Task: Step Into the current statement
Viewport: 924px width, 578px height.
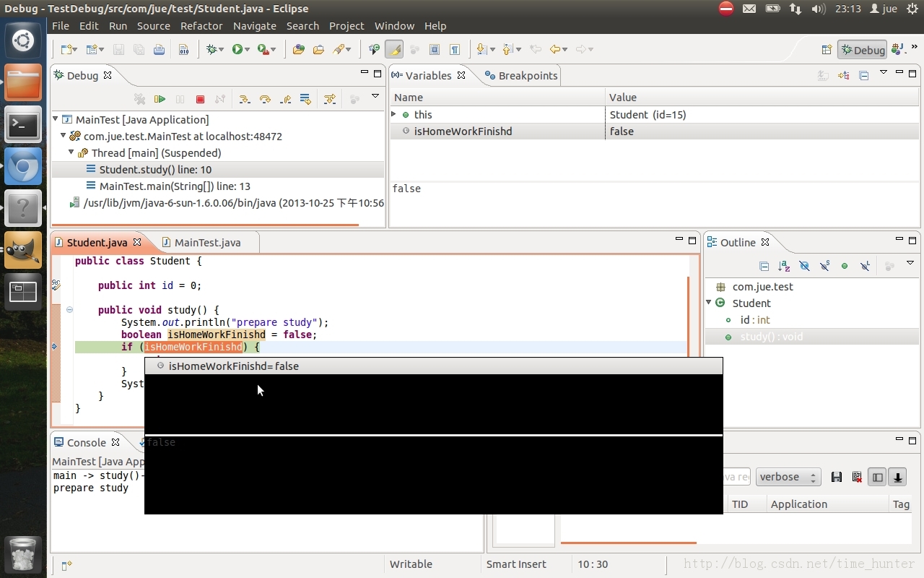Action: click(x=245, y=99)
